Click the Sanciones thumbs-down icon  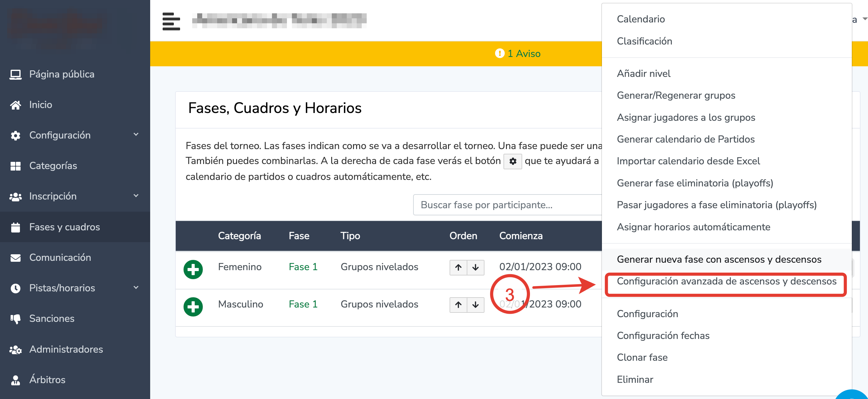click(16, 319)
